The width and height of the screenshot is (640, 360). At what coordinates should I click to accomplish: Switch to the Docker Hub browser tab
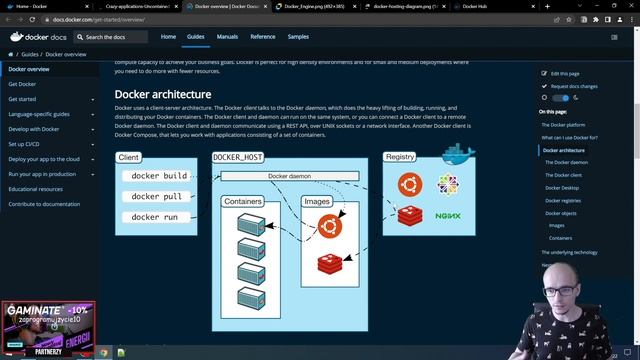[x=494, y=7]
